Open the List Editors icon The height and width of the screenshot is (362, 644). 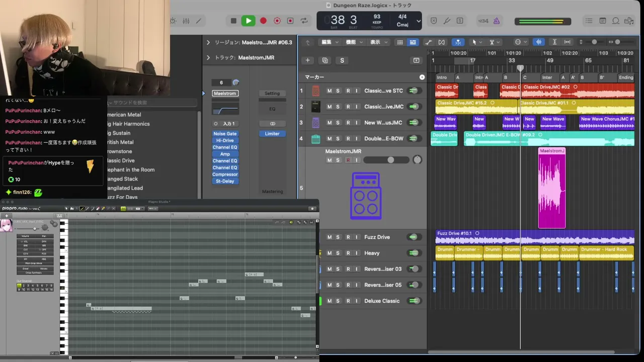point(589,21)
